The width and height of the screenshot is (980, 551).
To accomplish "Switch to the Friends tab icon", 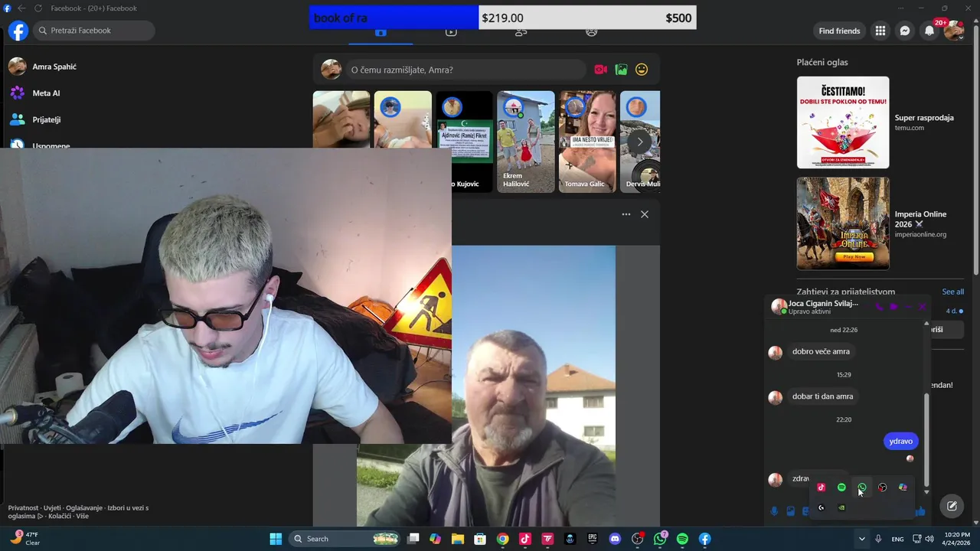I will [x=521, y=32].
